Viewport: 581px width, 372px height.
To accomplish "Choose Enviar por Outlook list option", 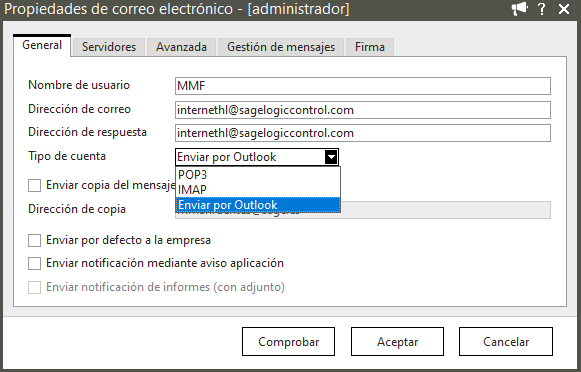I will pyautogui.click(x=258, y=205).
